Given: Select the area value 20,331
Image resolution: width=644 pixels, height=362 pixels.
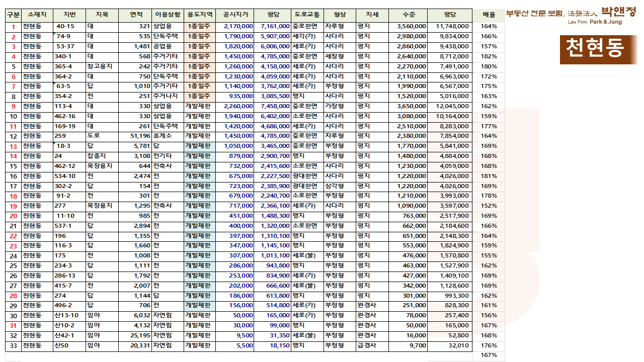Looking at the screenshot, I should (135, 345).
